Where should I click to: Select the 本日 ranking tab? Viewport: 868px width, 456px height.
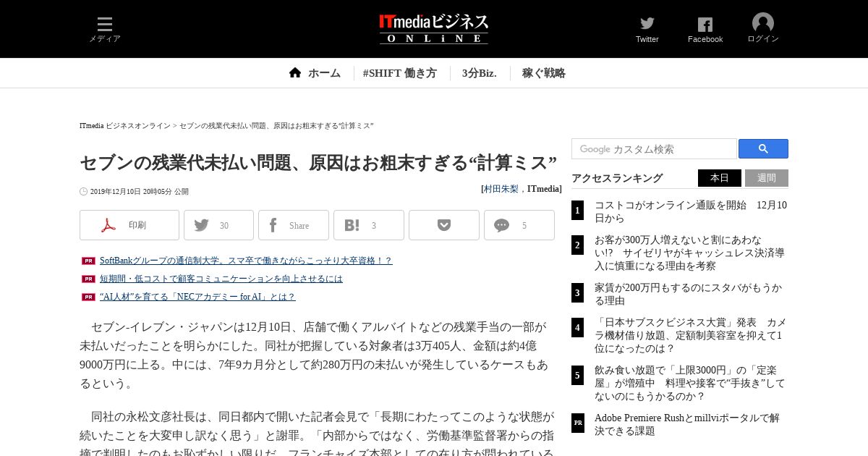720,178
